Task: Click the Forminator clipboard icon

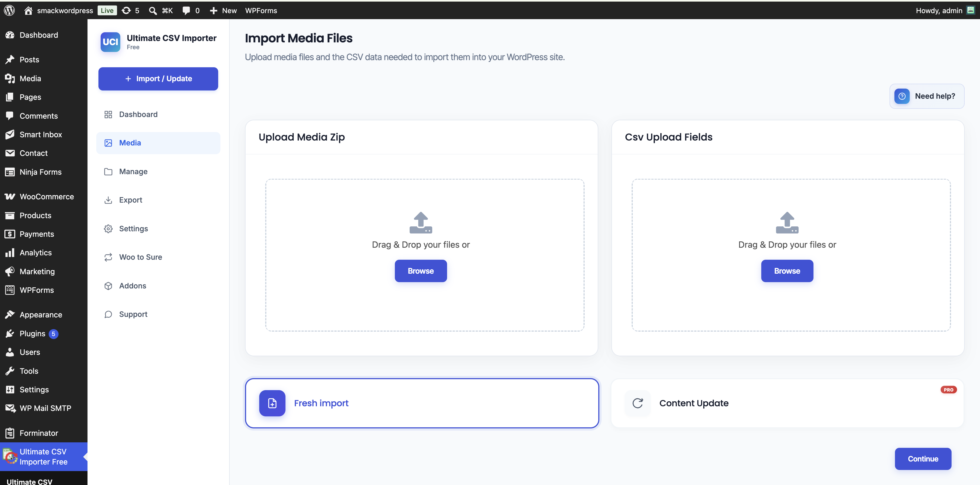Action: pyautogui.click(x=10, y=433)
